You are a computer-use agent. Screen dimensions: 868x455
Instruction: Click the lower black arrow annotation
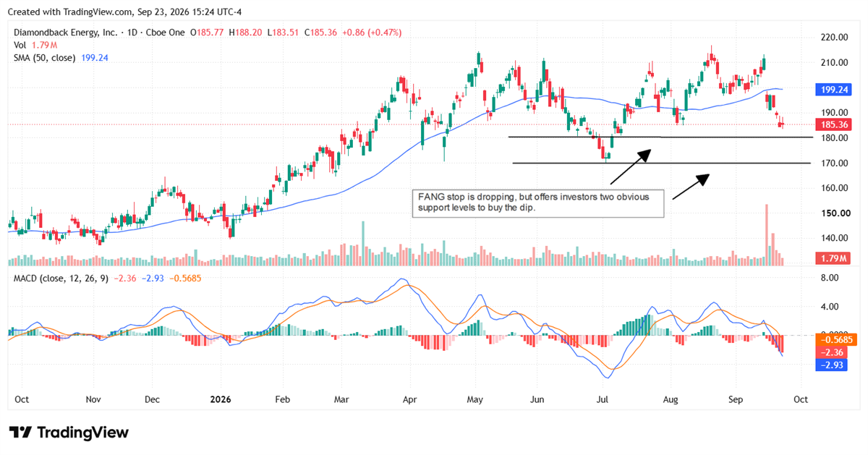(x=691, y=187)
